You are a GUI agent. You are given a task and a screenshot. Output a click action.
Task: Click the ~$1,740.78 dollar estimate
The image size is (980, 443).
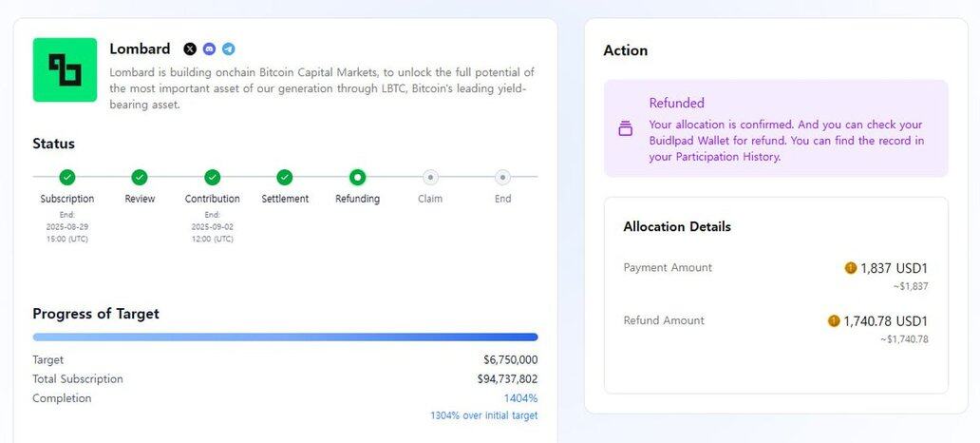tap(904, 339)
